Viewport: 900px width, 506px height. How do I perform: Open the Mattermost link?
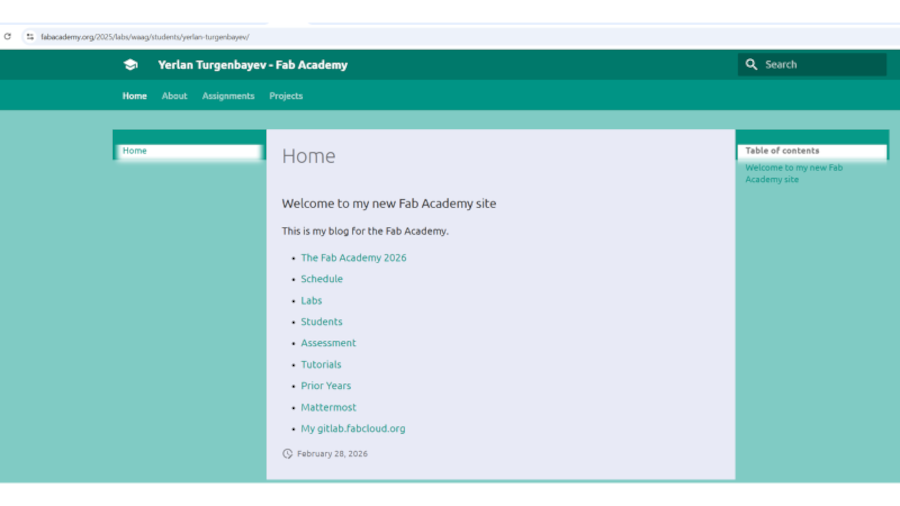(x=328, y=407)
